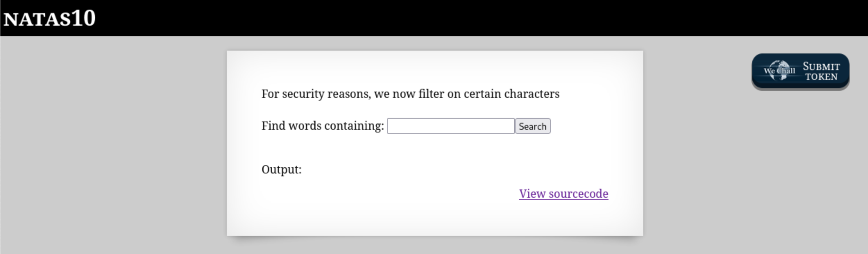Click the word "SUBMIT" on the WeChall button

821,66
